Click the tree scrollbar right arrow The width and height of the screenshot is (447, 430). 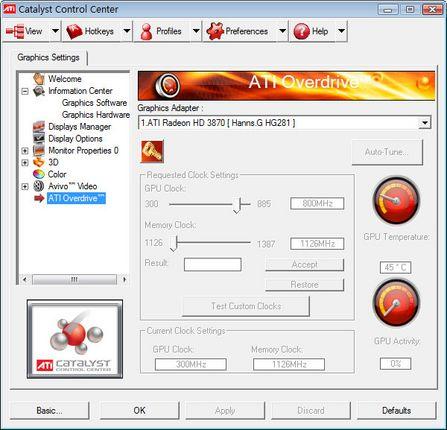tap(124, 279)
